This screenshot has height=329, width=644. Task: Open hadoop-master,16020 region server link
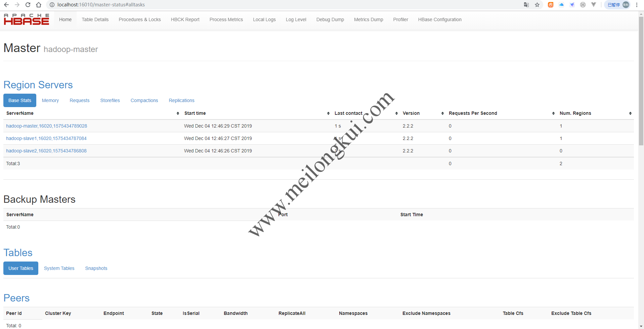(x=47, y=126)
